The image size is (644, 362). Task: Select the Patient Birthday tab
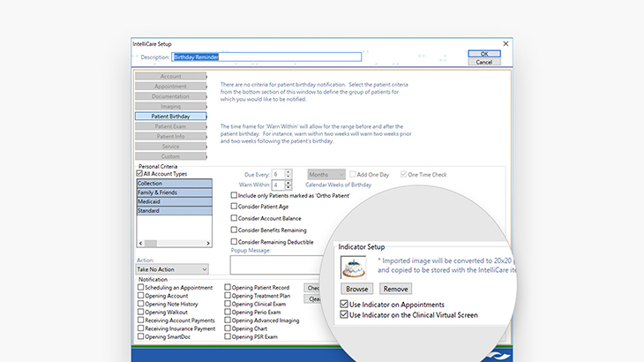click(x=170, y=117)
